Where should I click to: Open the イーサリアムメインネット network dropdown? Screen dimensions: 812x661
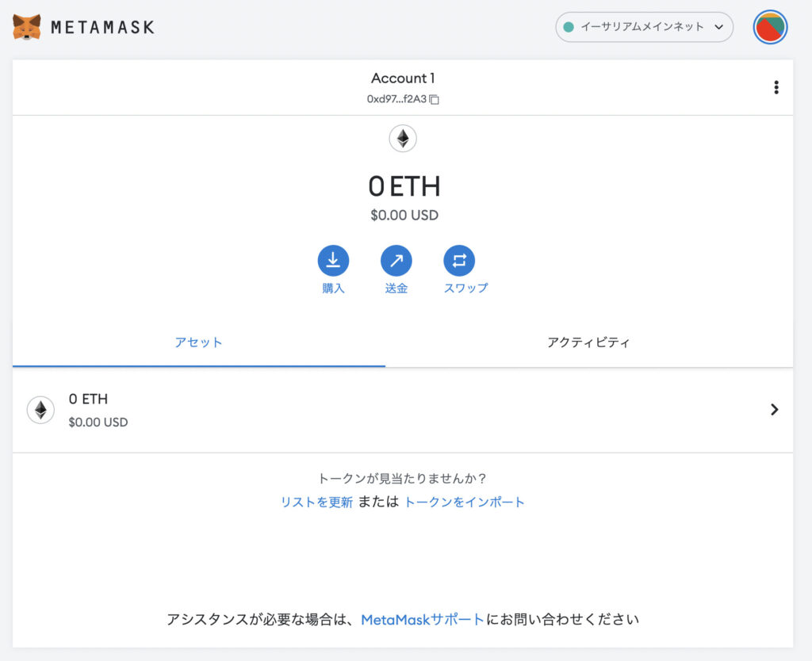pos(643,27)
